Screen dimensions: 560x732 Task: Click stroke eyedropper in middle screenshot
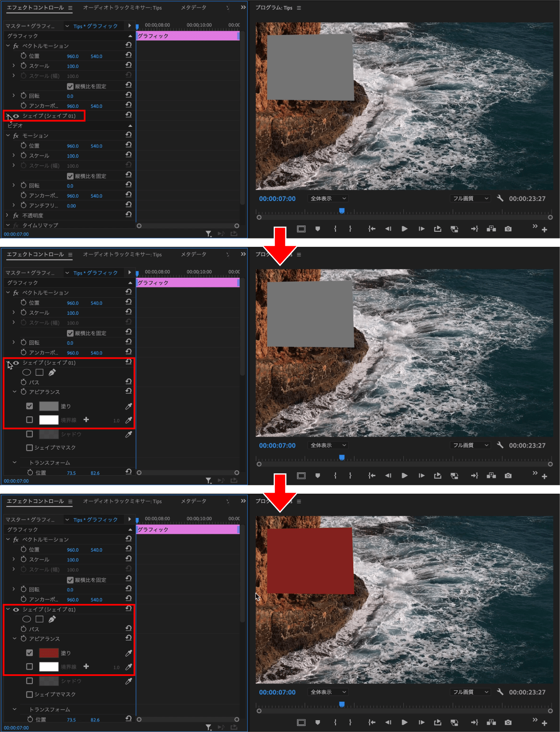pyautogui.click(x=128, y=420)
